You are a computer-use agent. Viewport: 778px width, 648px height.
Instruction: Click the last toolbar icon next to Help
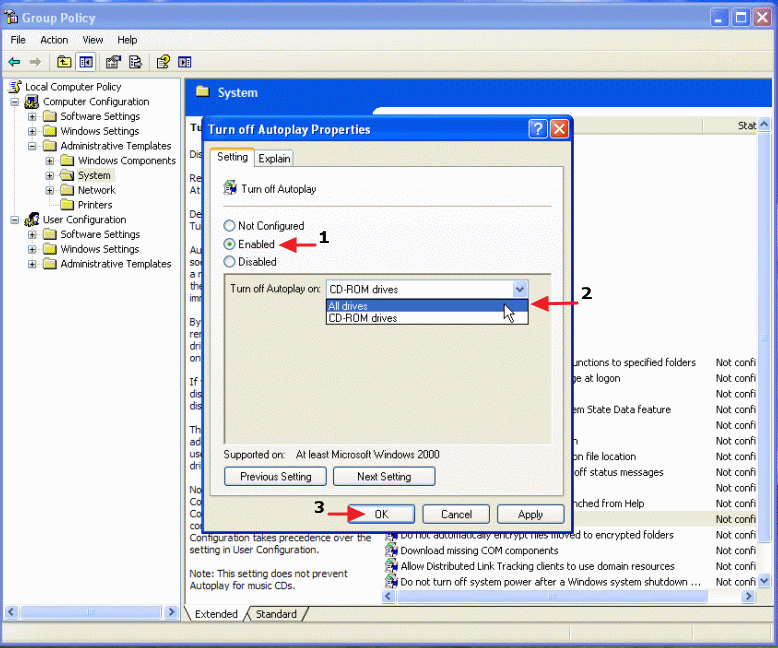pyautogui.click(x=185, y=62)
